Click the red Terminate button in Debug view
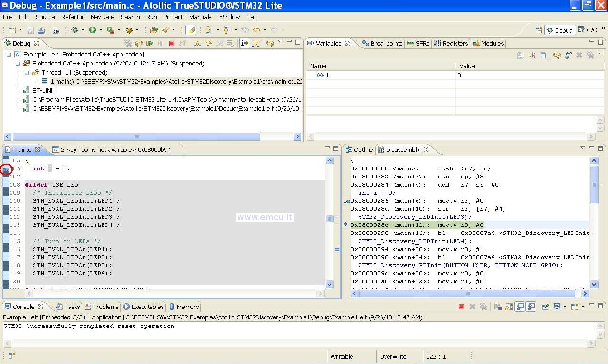Viewport: 608px width, 364px height. coord(171,43)
